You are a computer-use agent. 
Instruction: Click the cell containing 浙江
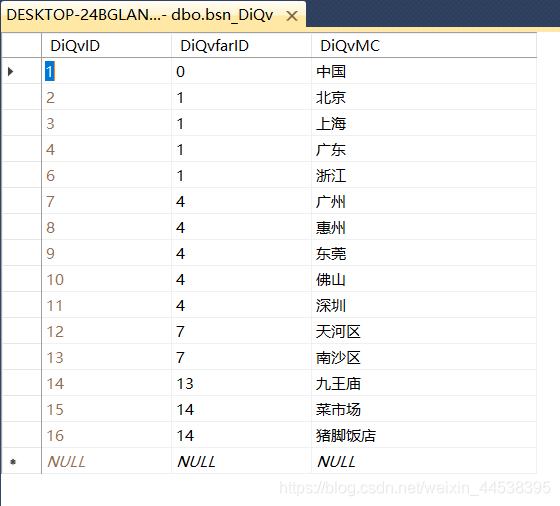coord(424,176)
